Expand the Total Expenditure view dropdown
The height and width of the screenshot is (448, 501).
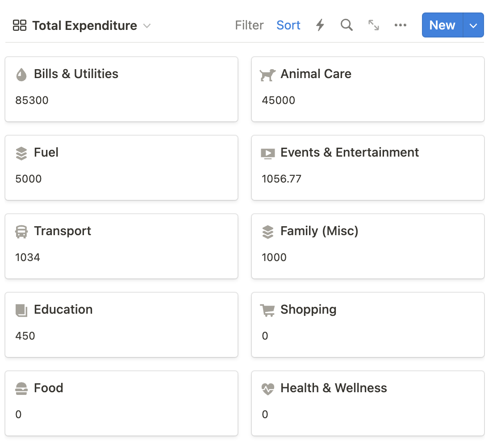(147, 26)
